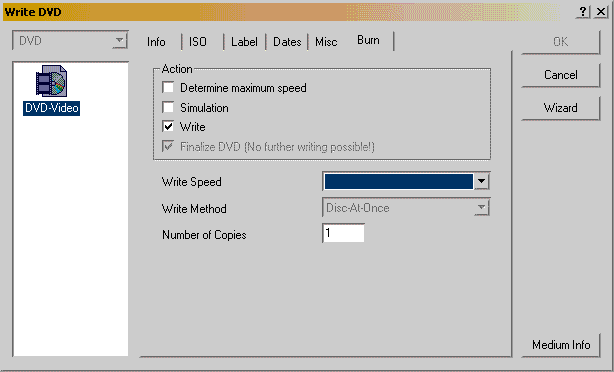This screenshot has height=372, width=614.
Task: Click the DVD-Video label in list
Action: coord(51,108)
